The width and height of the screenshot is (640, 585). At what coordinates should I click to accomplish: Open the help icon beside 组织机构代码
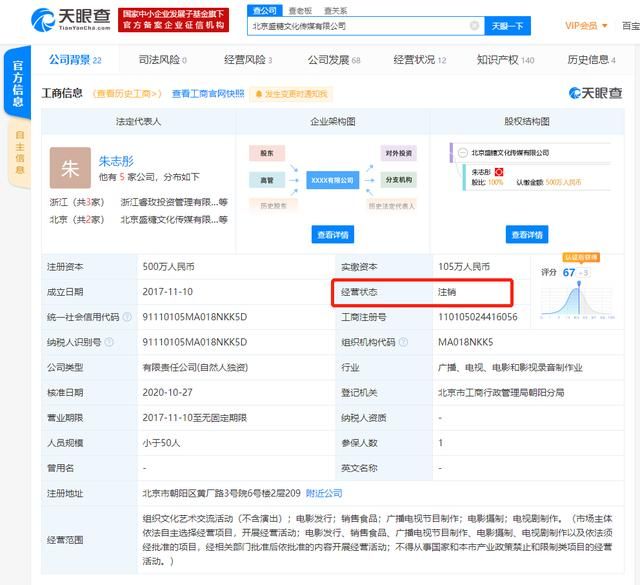click(x=403, y=342)
